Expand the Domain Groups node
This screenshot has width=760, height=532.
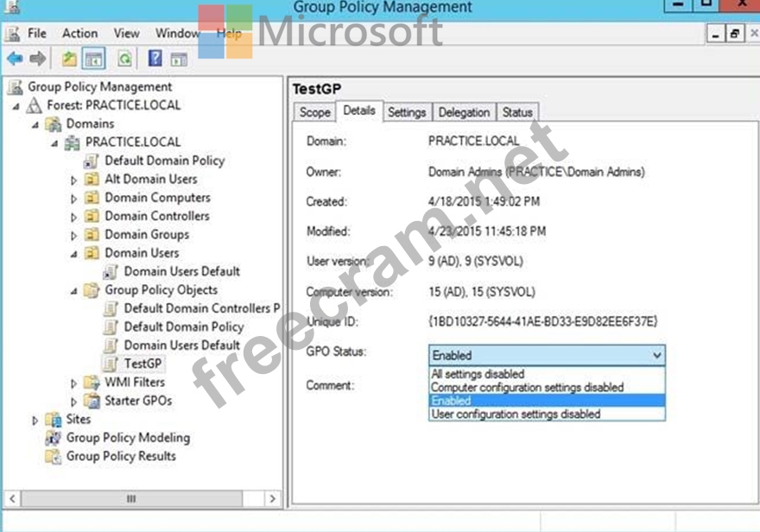[73, 236]
